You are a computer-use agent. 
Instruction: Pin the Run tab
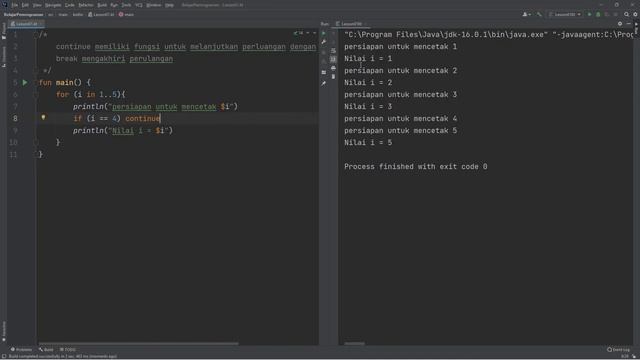[x=324, y=83]
